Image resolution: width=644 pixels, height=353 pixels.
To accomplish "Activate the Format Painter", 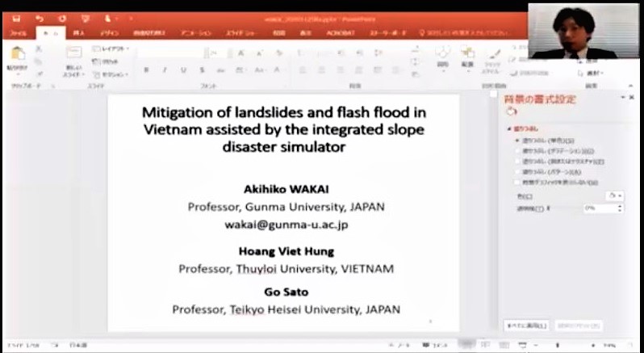I will [40, 74].
